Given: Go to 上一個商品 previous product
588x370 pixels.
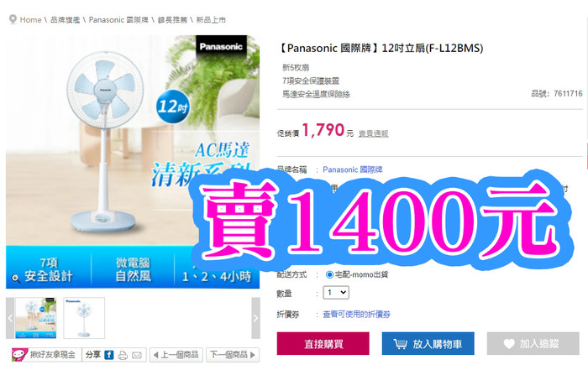Looking at the screenshot, I should click(176, 355).
